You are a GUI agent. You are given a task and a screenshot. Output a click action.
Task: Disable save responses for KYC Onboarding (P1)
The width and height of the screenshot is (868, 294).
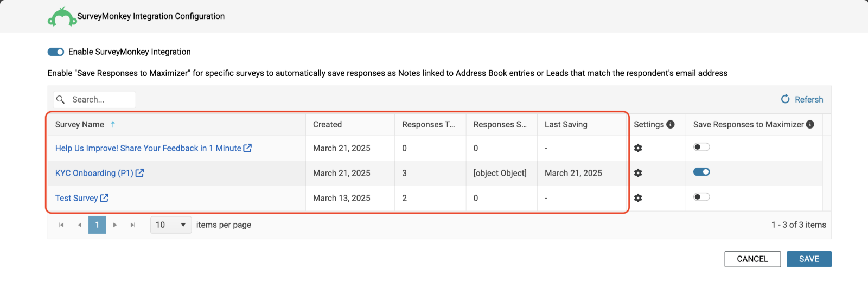coord(701,172)
